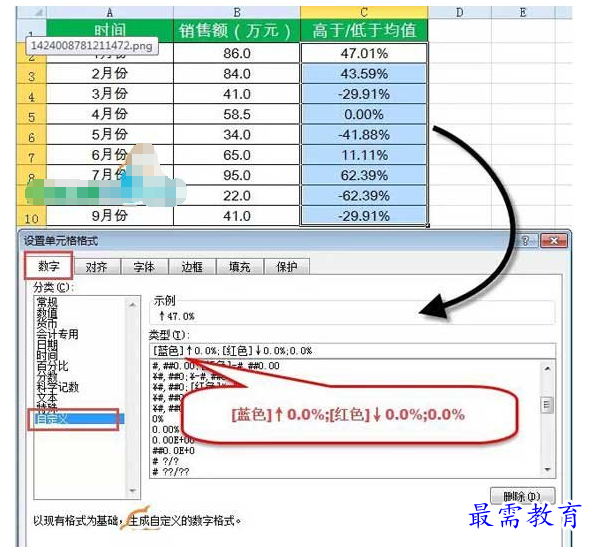Open the 字体 tab

144,267
